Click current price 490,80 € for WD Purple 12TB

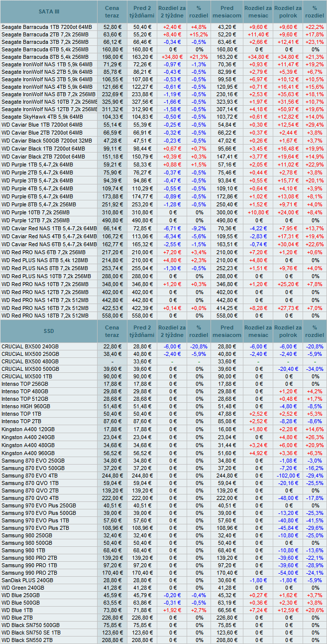(x=112, y=220)
